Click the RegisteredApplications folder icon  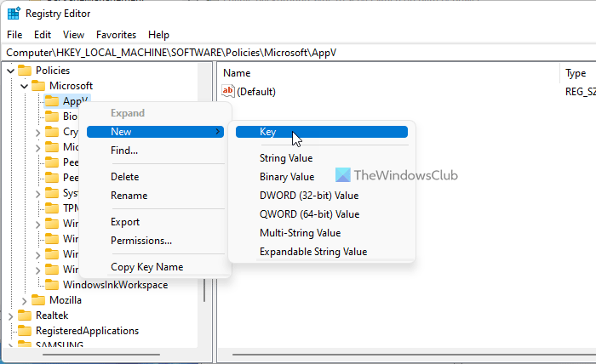(25, 331)
